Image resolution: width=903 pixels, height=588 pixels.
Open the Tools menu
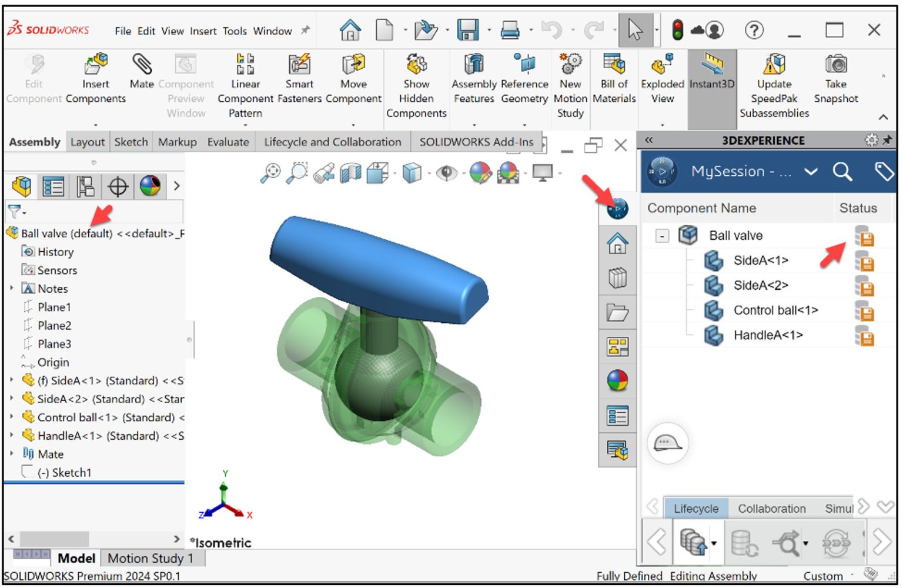235,31
